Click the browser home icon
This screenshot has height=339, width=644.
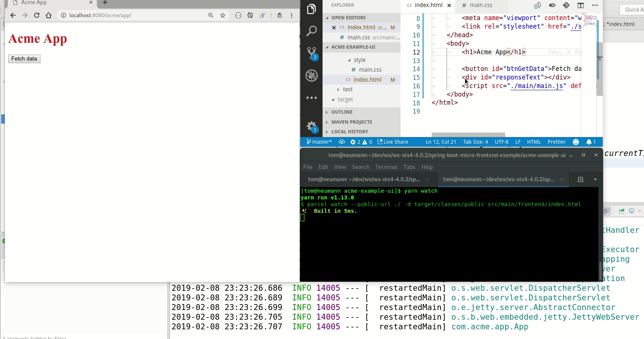[x=49, y=15]
